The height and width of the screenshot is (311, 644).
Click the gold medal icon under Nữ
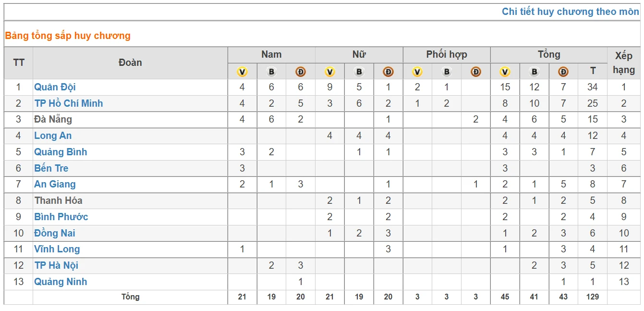pos(329,72)
